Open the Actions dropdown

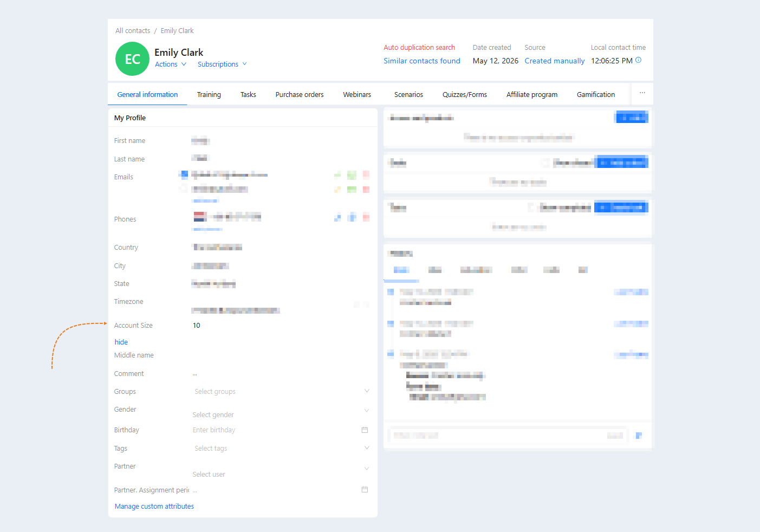click(171, 64)
